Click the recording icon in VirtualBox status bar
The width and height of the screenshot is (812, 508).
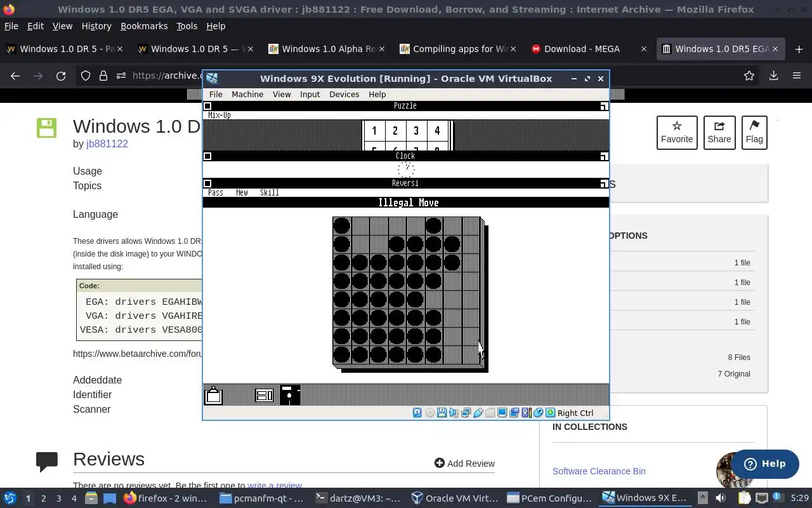point(514,413)
